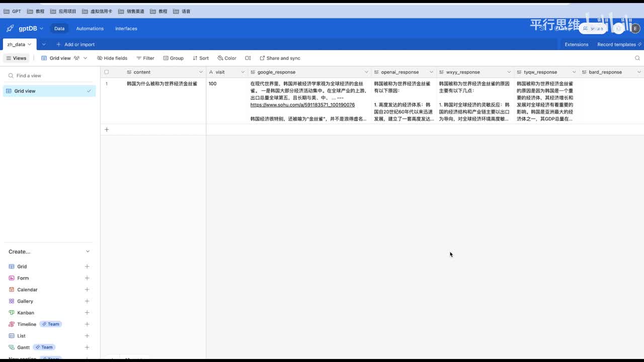Open dropdown next to zh_data table tab

[x=44, y=44]
